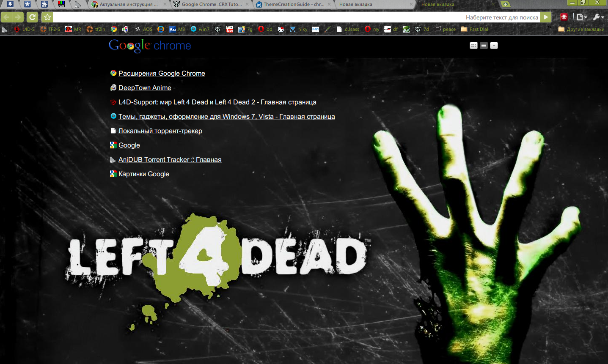Open the pinned tab with puzzle piece icon

(44, 4)
